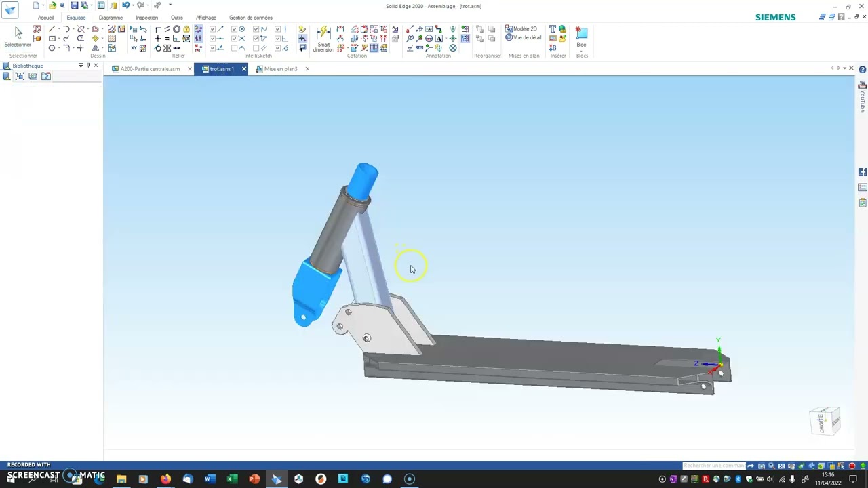Viewport: 868px width, 488px height.
Task: Open the Diagramme ribbon tab
Action: (111, 18)
